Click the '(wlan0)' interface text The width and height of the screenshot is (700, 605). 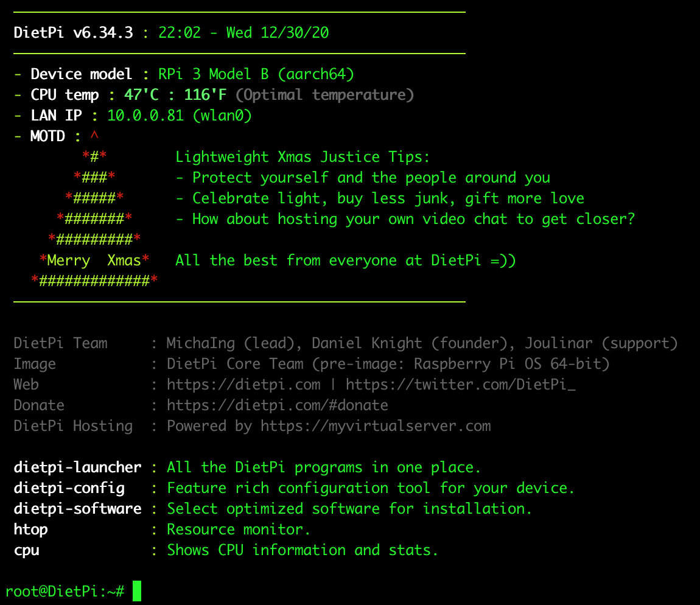[x=222, y=116]
